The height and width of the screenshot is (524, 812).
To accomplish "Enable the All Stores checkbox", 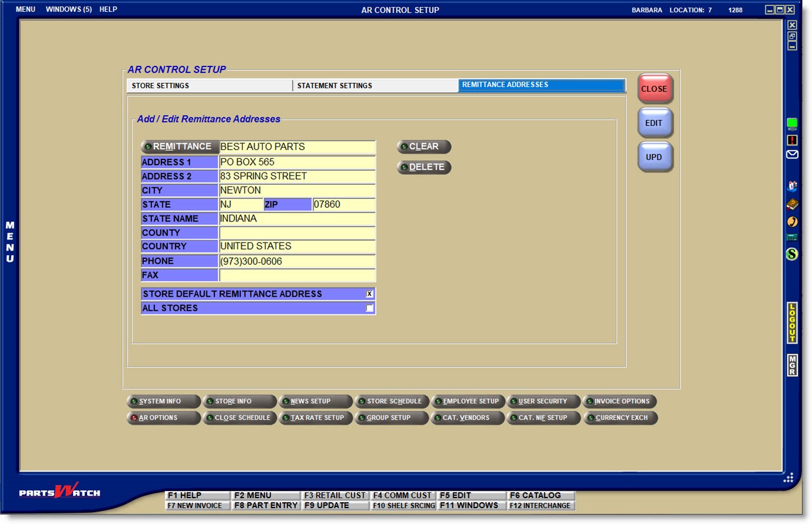I will (369, 308).
